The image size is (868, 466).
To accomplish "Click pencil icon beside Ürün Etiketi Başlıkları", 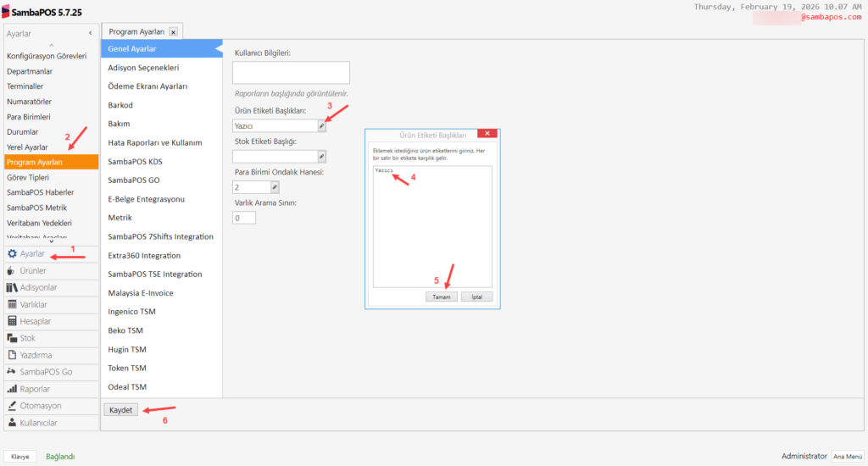I will pyautogui.click(x=322, y=126).
